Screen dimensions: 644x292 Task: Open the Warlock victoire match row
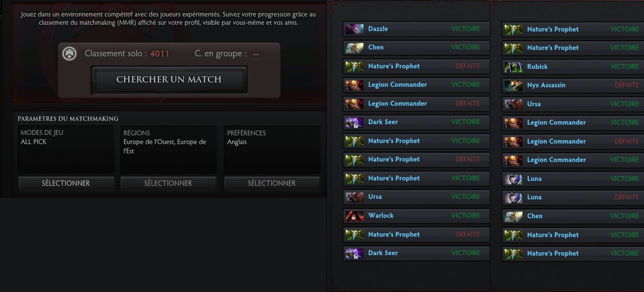416,216
